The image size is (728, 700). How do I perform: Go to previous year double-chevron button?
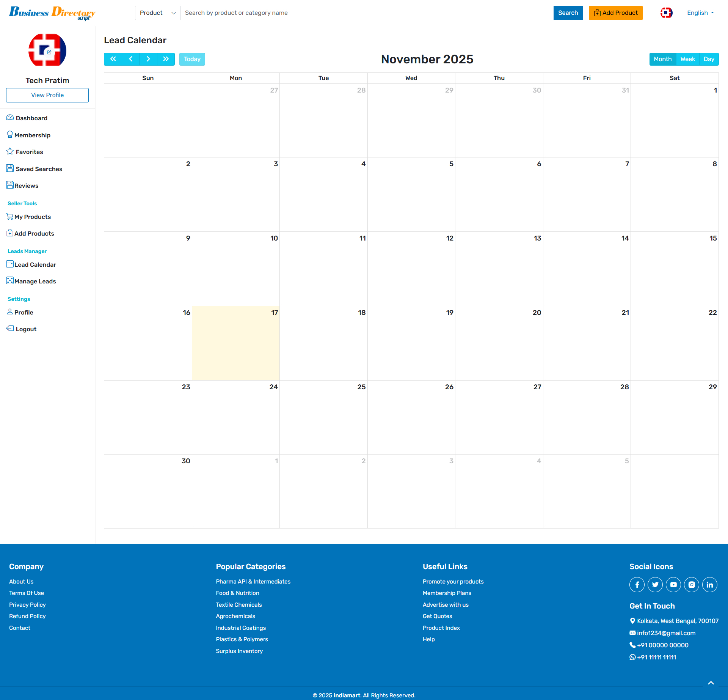(x=113, y=59)
